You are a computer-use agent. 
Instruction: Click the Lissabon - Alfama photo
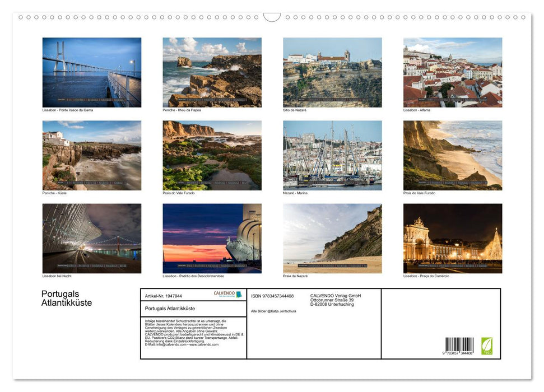tap(452, 72)
